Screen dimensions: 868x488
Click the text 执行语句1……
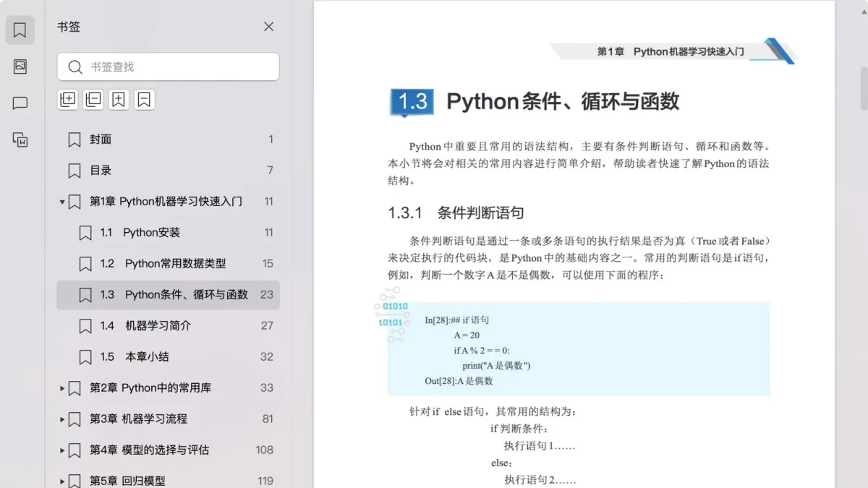[x=540, y=446]
